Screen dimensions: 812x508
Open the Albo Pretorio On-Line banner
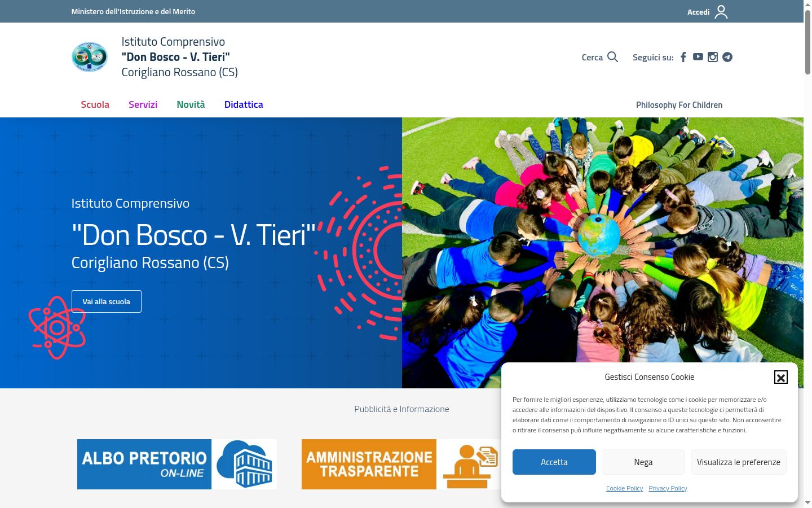tap(177, 464)
